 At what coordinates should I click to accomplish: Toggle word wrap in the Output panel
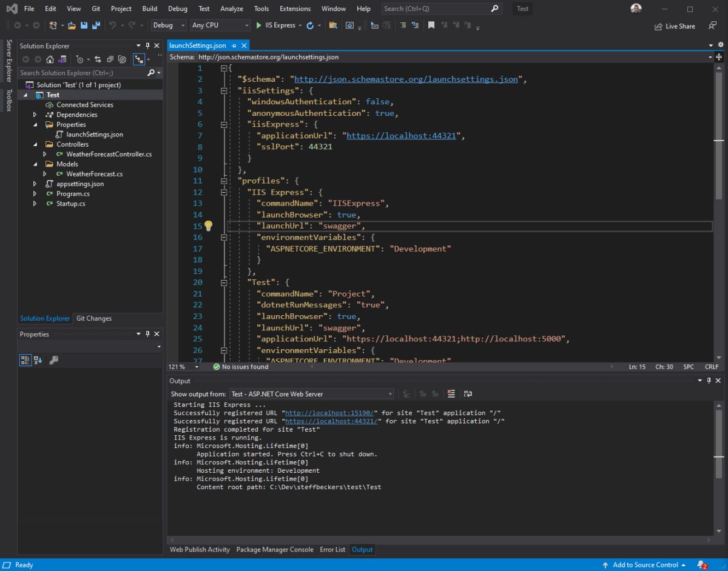point(468,394)
